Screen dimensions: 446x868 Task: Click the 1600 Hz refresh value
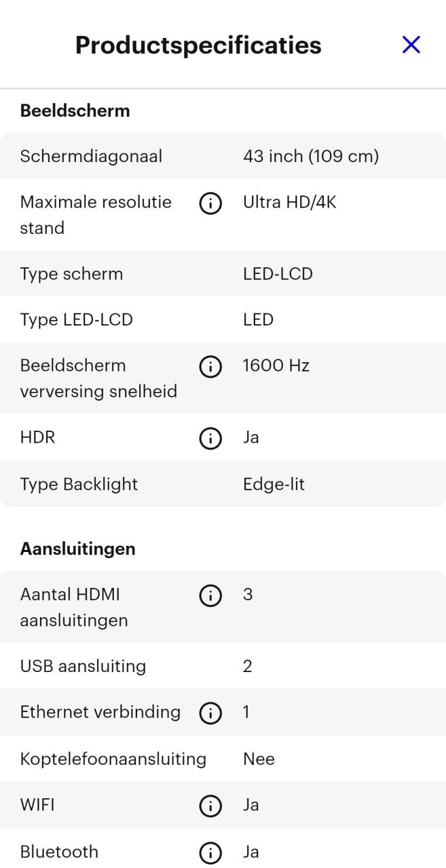(x=276, y=366)
